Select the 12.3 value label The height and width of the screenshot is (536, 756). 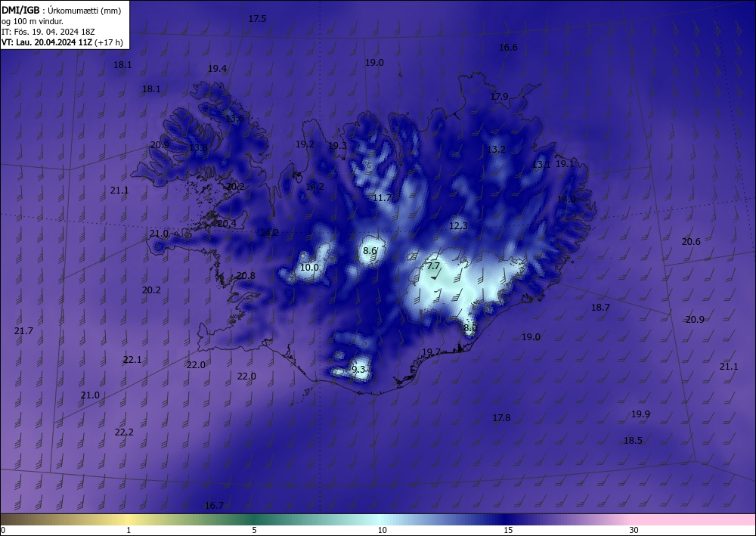[x=459, y=225]
